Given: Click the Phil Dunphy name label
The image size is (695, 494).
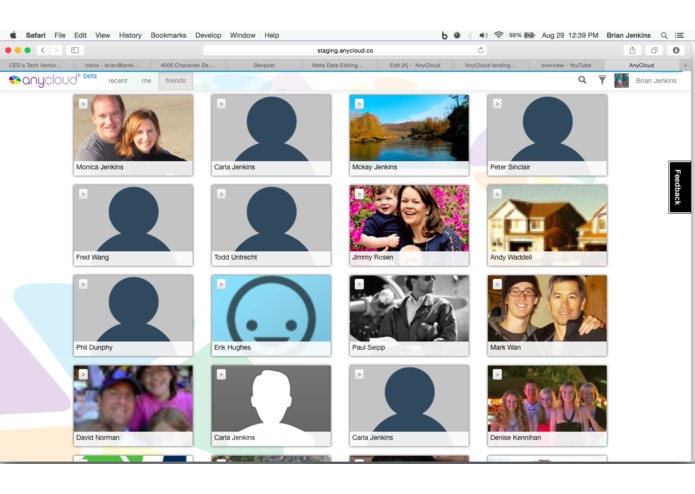Looking at the screenshot, I should 94,347.
